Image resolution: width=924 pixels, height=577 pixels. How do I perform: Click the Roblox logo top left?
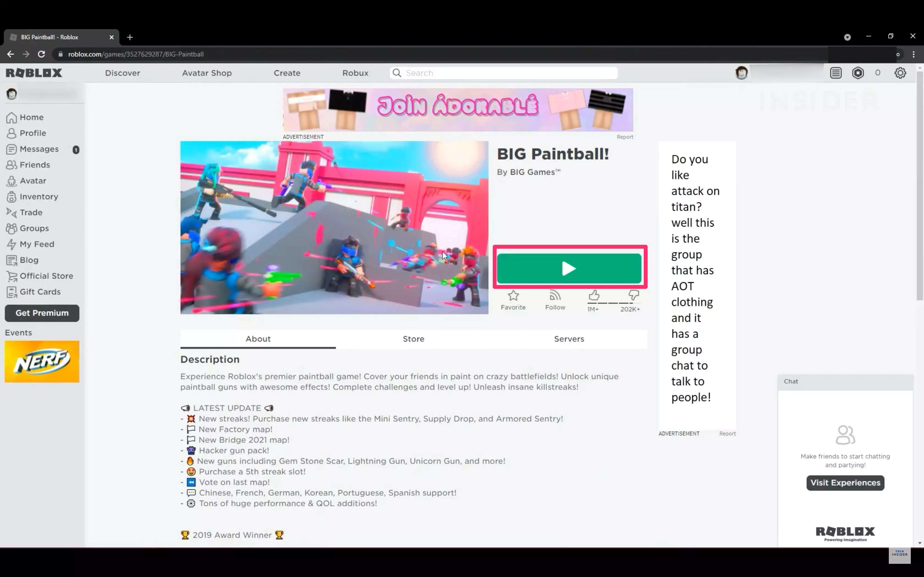click(35, 73)
